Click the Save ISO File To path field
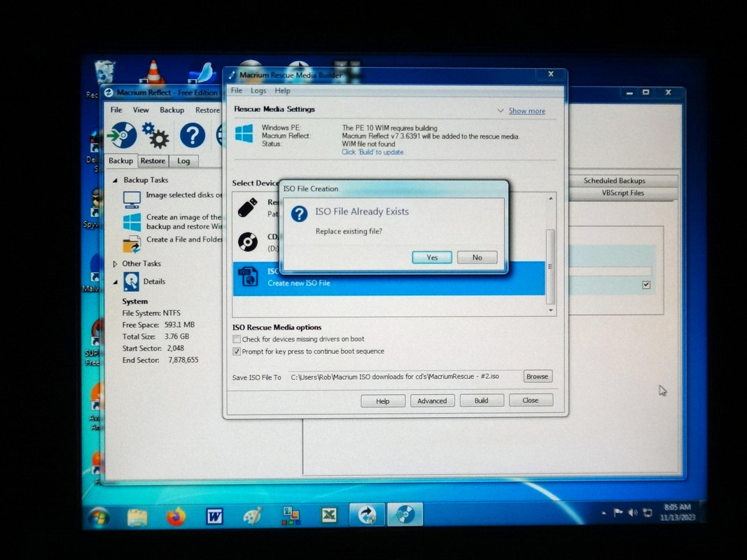Viewport: 747px width, 560px height. tap(405, 377)
